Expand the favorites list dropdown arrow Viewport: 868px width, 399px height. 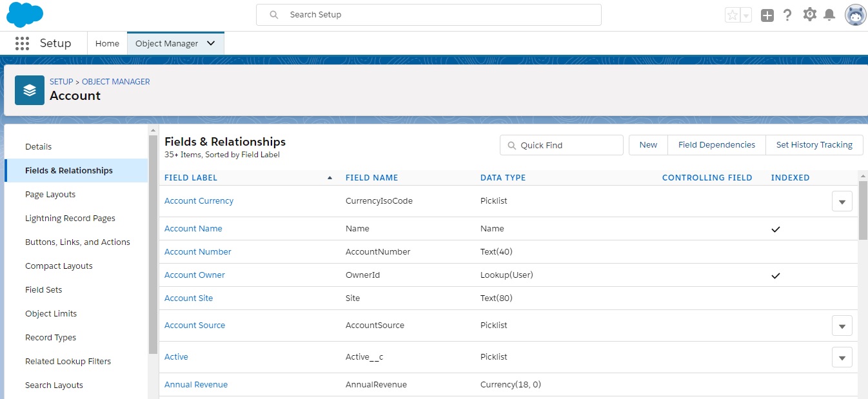pos(746,15)
